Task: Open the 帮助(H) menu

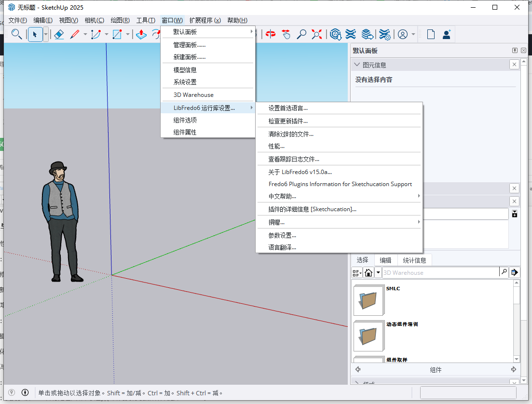Action: tap(237, 20)
